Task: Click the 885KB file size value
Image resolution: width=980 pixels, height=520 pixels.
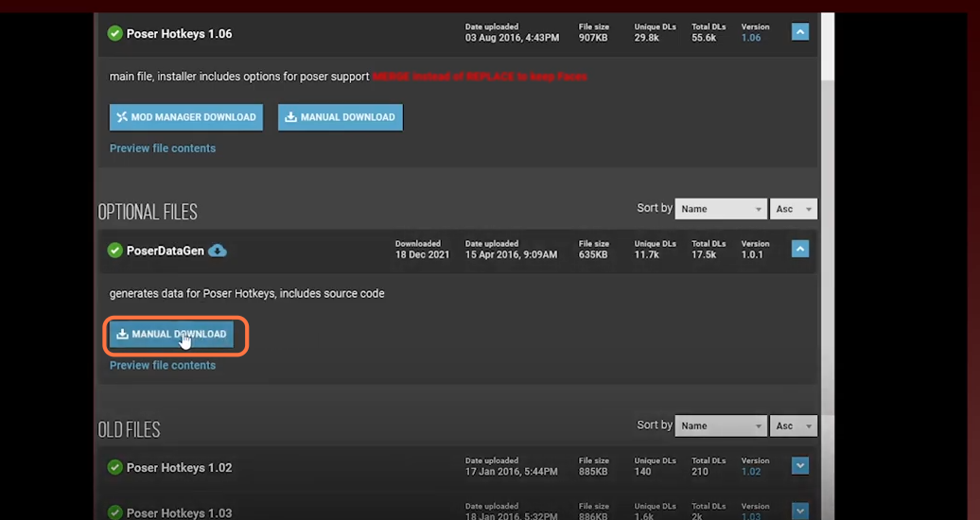Action: click(593, 471)
